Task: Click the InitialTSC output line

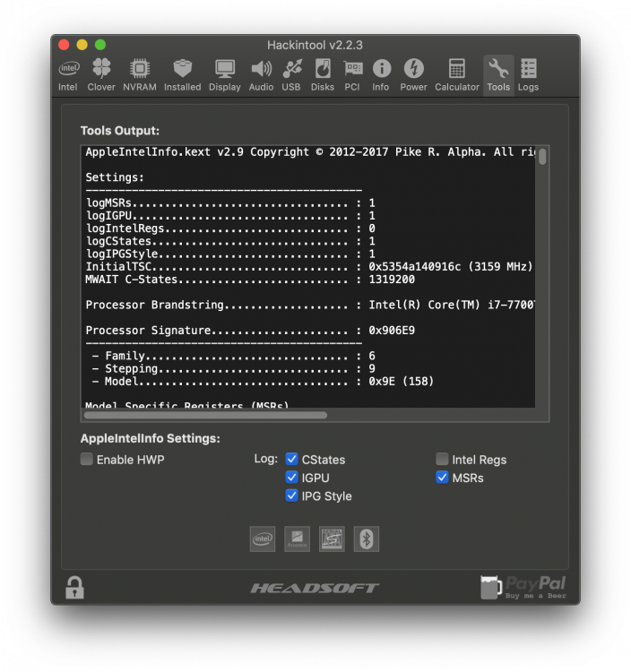Action: pos(309,267)
